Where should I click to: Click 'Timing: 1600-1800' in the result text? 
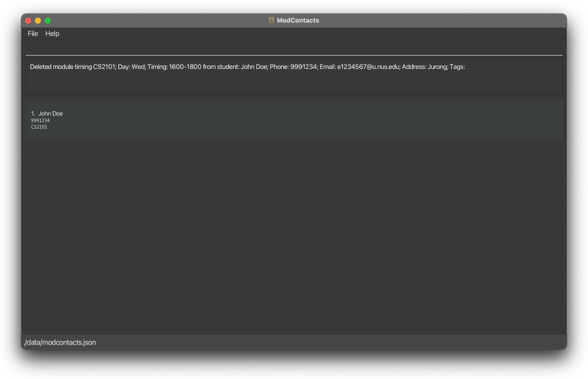[x=174, y=67]
